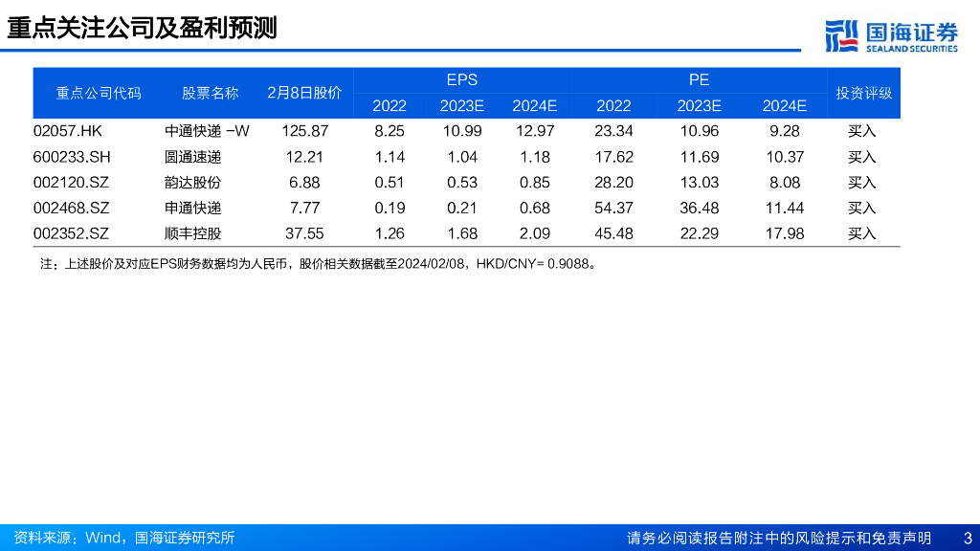Select share price 7.77
This screenshot has width=980, height=551.
point(304,208)
